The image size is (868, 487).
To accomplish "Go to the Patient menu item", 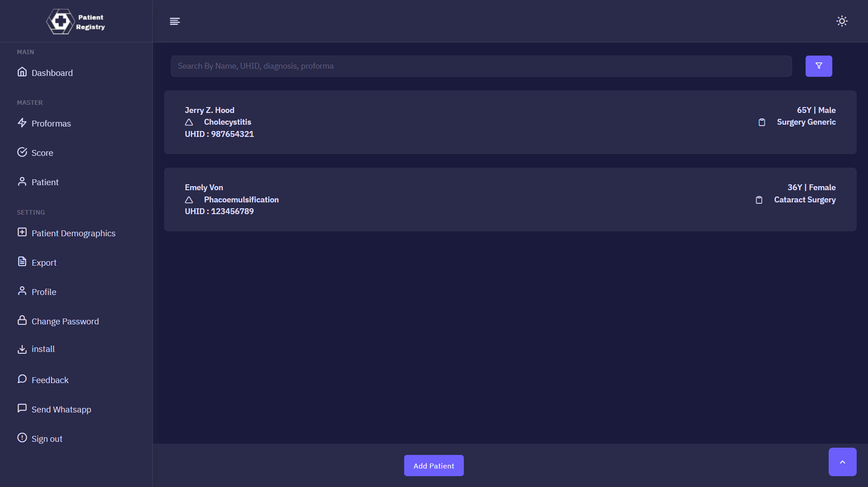I will (x=45, y=182).
